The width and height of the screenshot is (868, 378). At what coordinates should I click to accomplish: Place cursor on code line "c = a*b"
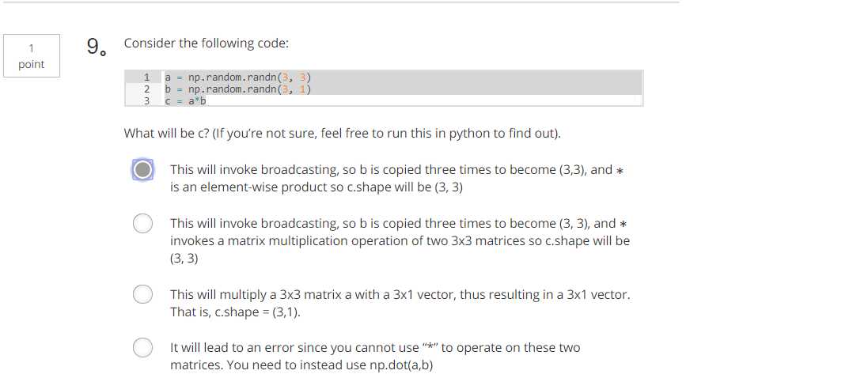[185, 100]
